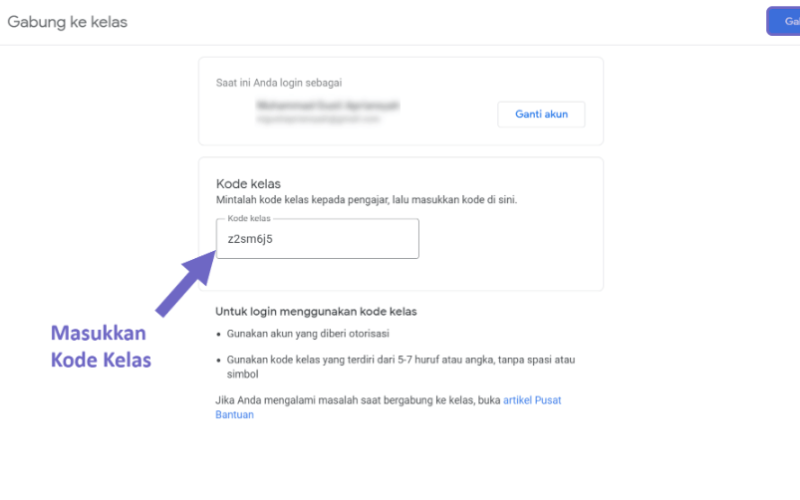Click the Gabung ke kelas page title
The width and height of the screenshot is (800, 500).
[67, 22]
